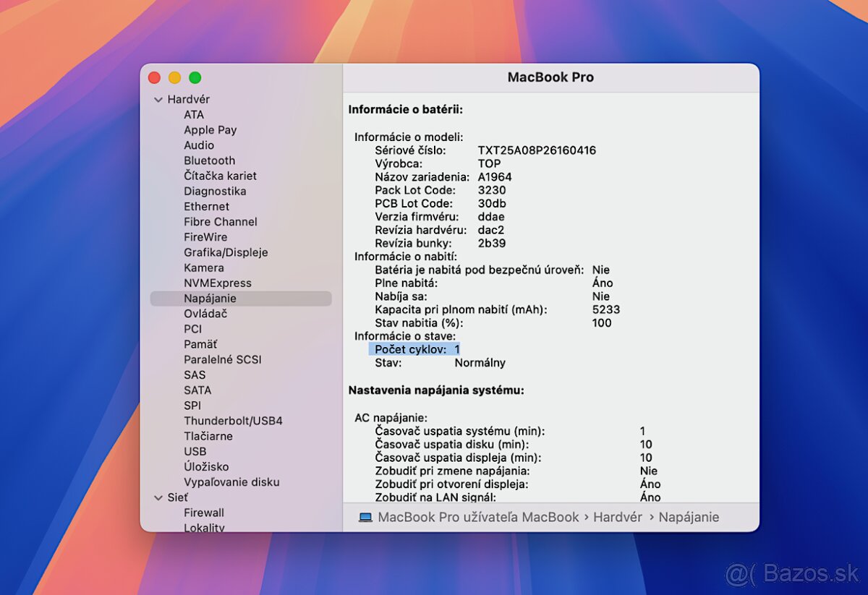Select the SATA entry in the sidebar
Screen dimensions: 868x595
[197, 390]
